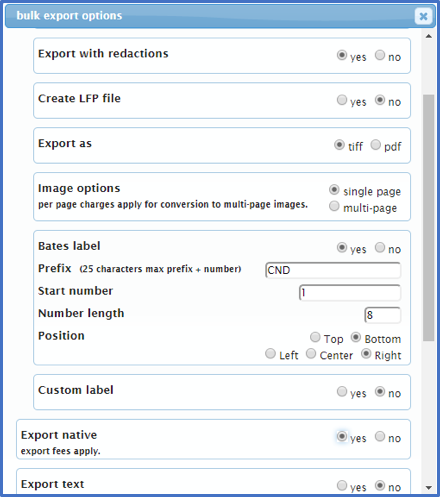Choose tiff as the export format
The width and height of the screenshot is (440, 497).
pos(339,145)
